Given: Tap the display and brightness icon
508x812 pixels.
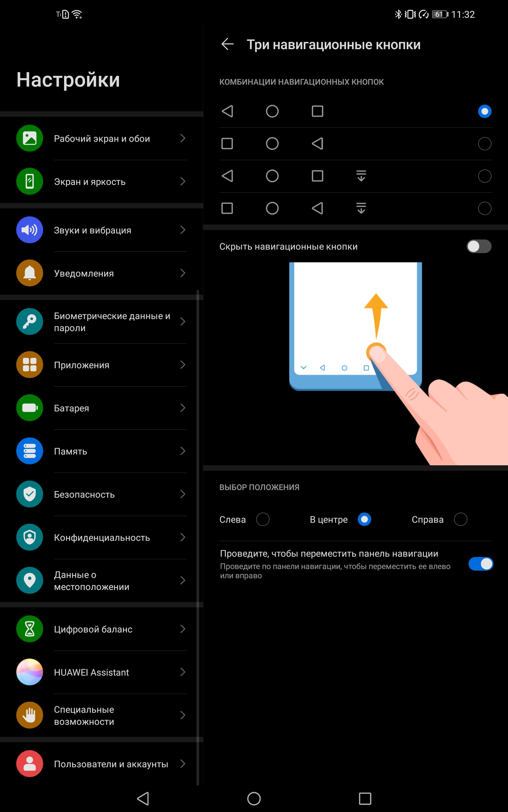Looking at the screenshot, I should [30, 181].
